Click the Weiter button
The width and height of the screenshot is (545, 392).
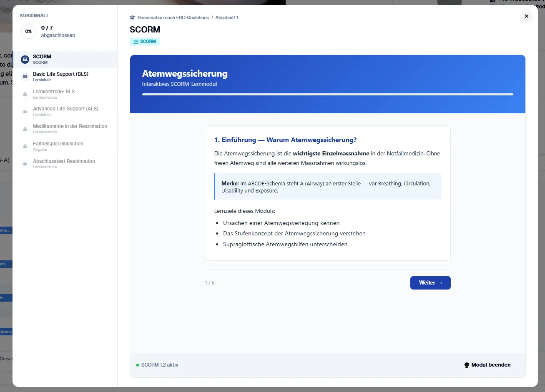(x=430, y=282)
